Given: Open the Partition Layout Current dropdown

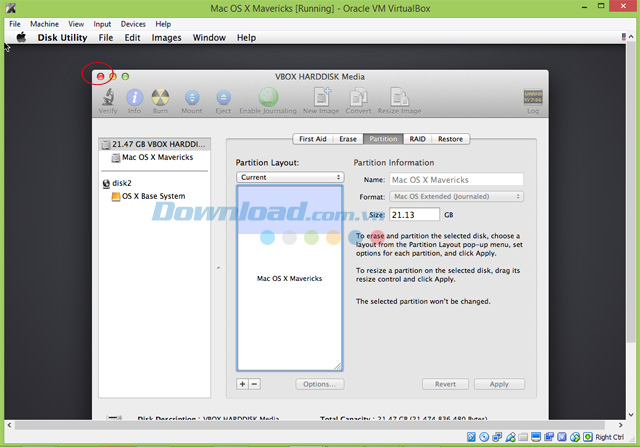Looking at the screenshot, I should 290,177.
